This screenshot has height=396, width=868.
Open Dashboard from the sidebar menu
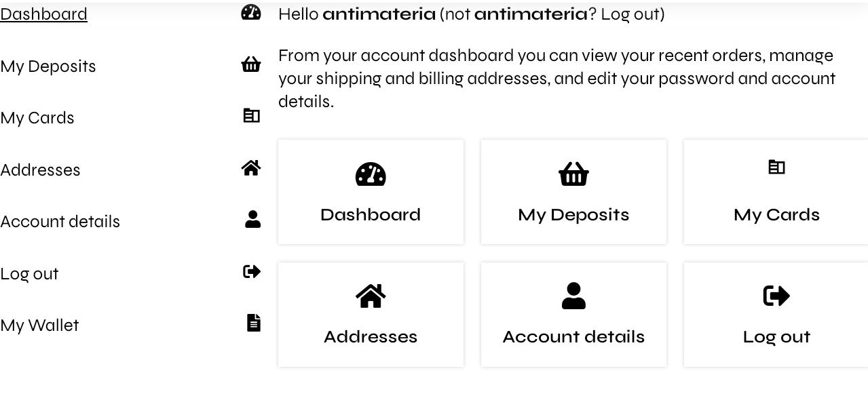click(43, 14)
